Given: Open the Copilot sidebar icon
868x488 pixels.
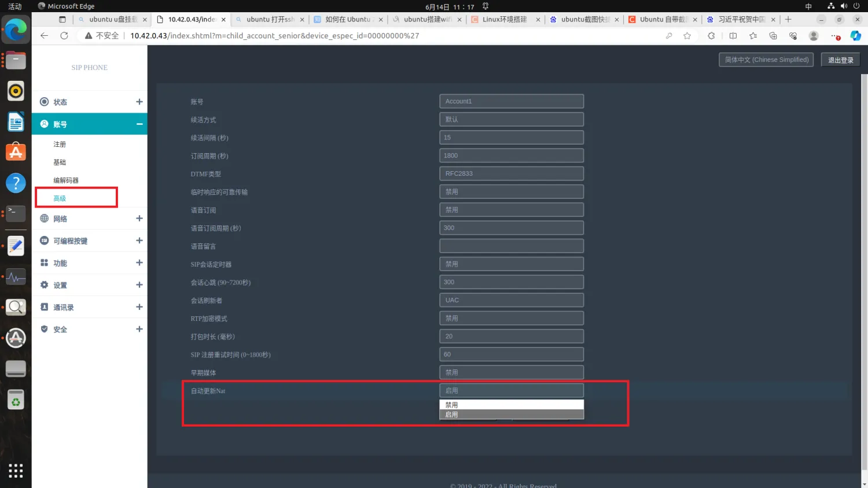Looking at the screenshot, I should click(x=855, y=36).
